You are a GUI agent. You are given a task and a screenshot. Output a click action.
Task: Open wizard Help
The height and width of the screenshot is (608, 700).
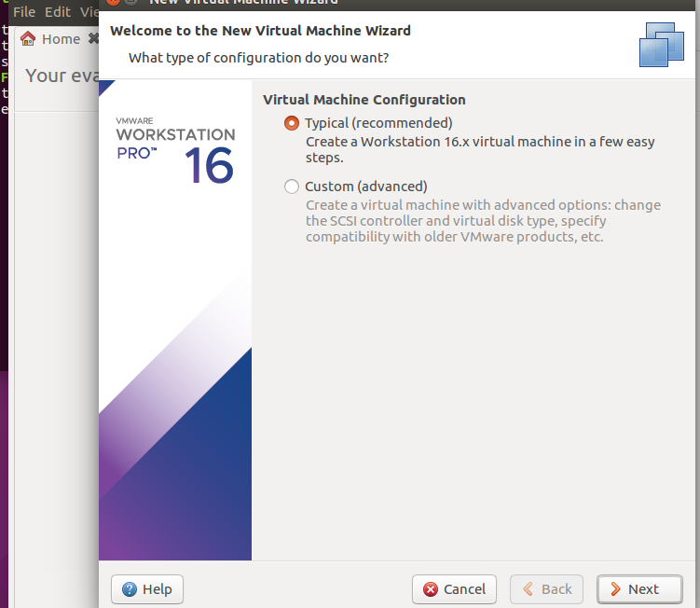[x=147, y=589]
